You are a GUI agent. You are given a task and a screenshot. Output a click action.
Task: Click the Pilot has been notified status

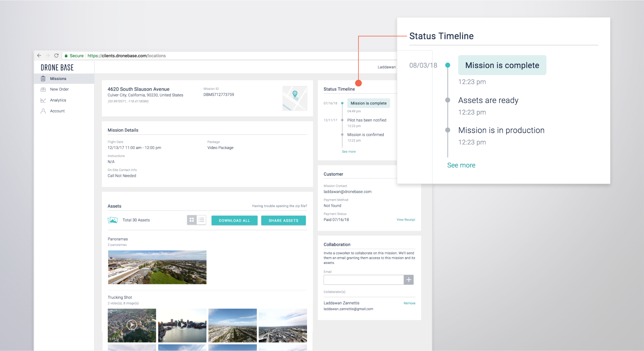(367, 120)
